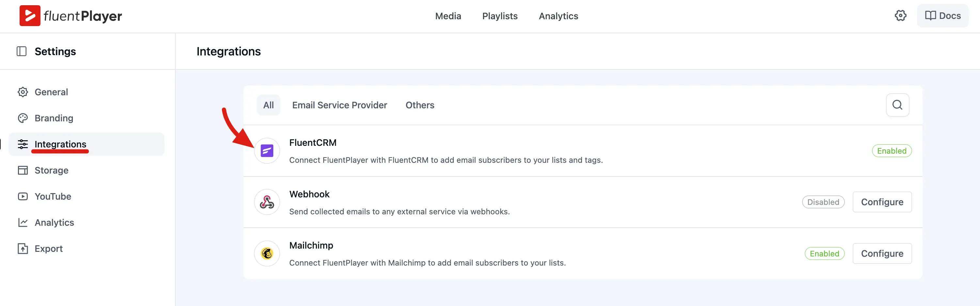This screenshot has width=980, height=306.
Task: Click the fluentPlayer logo icon
Action: (x=30, y=16)
